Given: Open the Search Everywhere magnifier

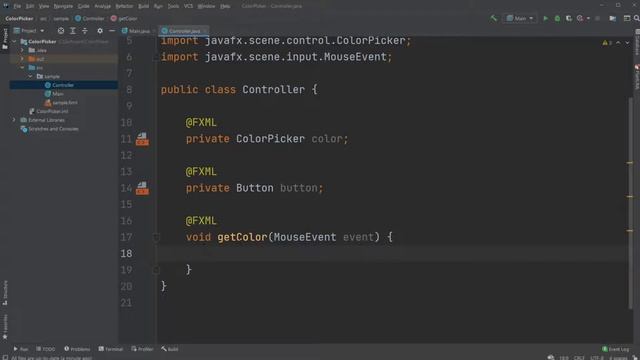Looking at the screenshot, I should point(636,18).
